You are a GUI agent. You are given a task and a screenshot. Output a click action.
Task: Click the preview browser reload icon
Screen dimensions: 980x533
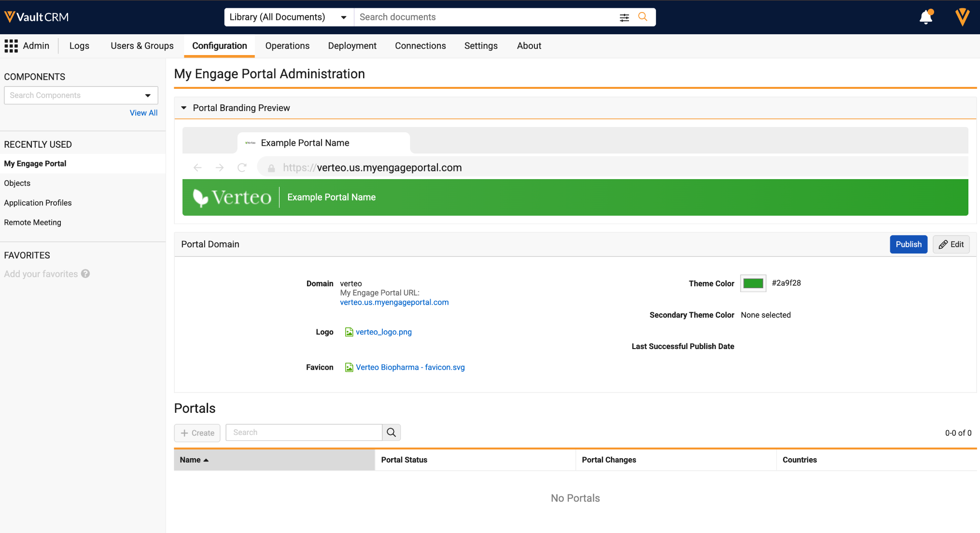tap(242, 168)
